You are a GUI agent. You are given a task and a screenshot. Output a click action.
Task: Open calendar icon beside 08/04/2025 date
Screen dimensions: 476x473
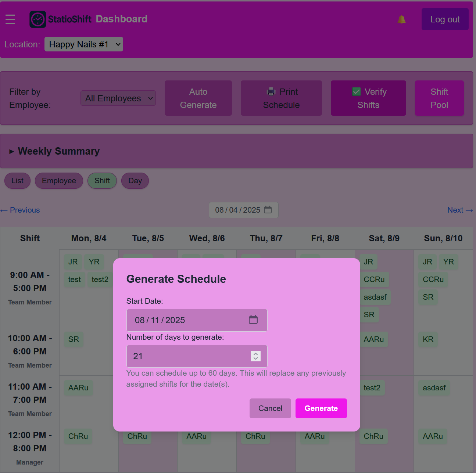(x=268, y=210)
